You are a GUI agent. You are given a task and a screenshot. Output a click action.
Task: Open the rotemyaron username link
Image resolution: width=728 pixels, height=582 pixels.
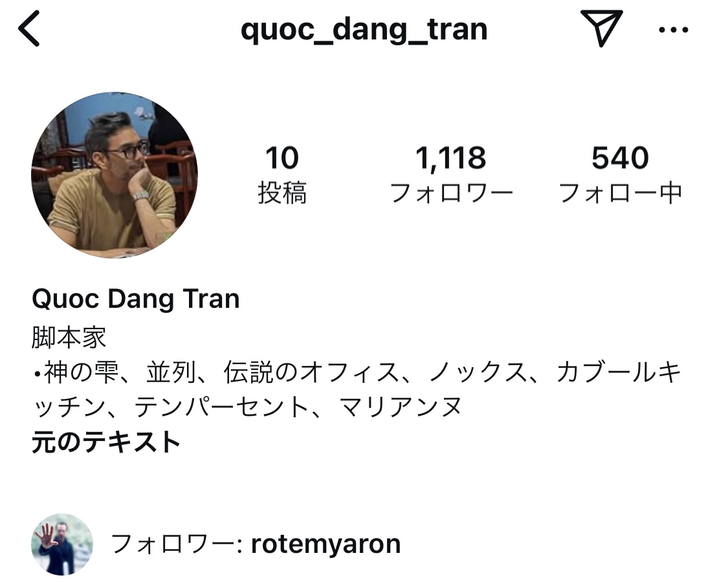coord(325,544)
